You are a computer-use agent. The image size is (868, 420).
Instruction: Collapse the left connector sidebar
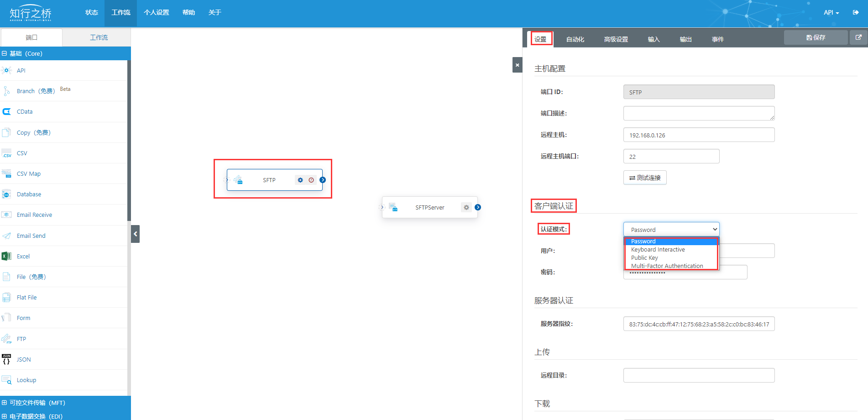tap(135, 234)
